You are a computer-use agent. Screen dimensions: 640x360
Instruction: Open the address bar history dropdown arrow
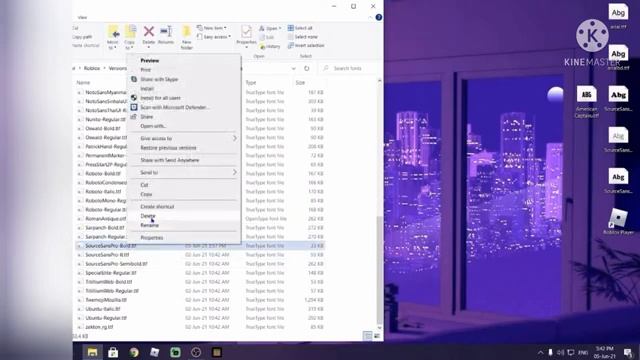293,68
